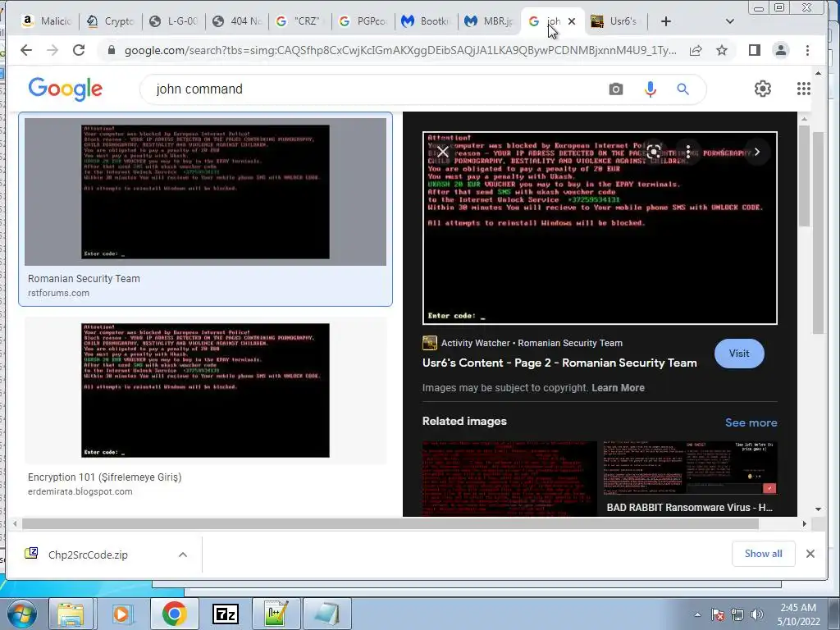840x630 pixels.
Task: Click the horizontal page scrollbar
Action: 390,524
